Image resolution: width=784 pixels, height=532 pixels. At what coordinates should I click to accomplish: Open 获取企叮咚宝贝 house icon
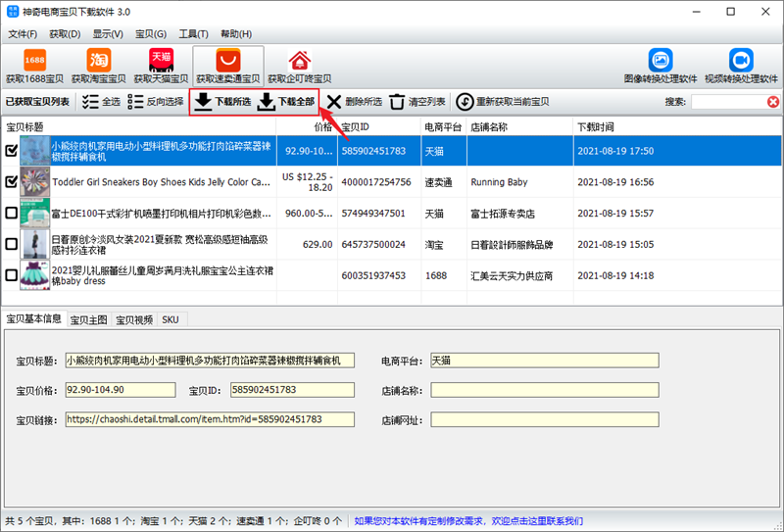[300, 66]
